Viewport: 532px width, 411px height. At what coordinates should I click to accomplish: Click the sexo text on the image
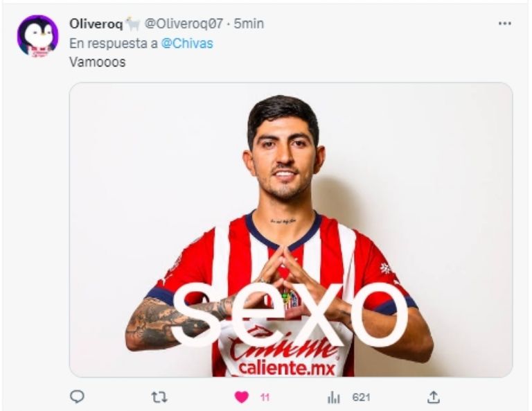[x=290, y=314]
